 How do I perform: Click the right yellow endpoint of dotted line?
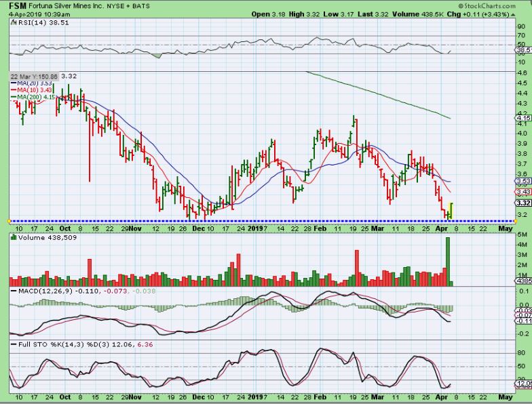[516, 221]
